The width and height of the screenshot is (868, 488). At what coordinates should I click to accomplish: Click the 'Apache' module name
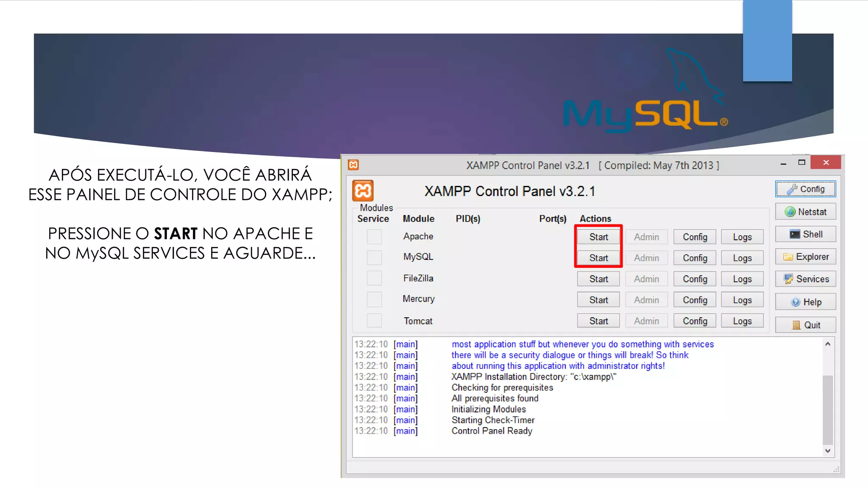coord(418,236)
